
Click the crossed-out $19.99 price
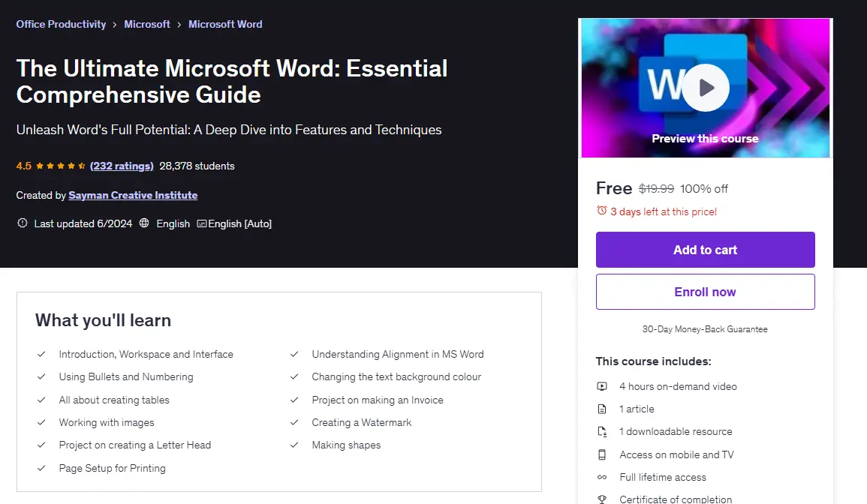point(656,188)
